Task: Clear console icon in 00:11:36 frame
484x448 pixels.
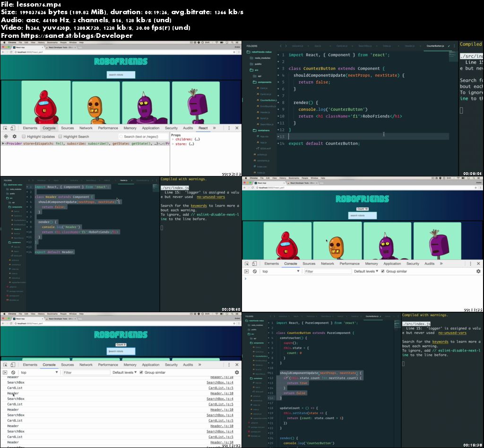Action: (255, 271)
